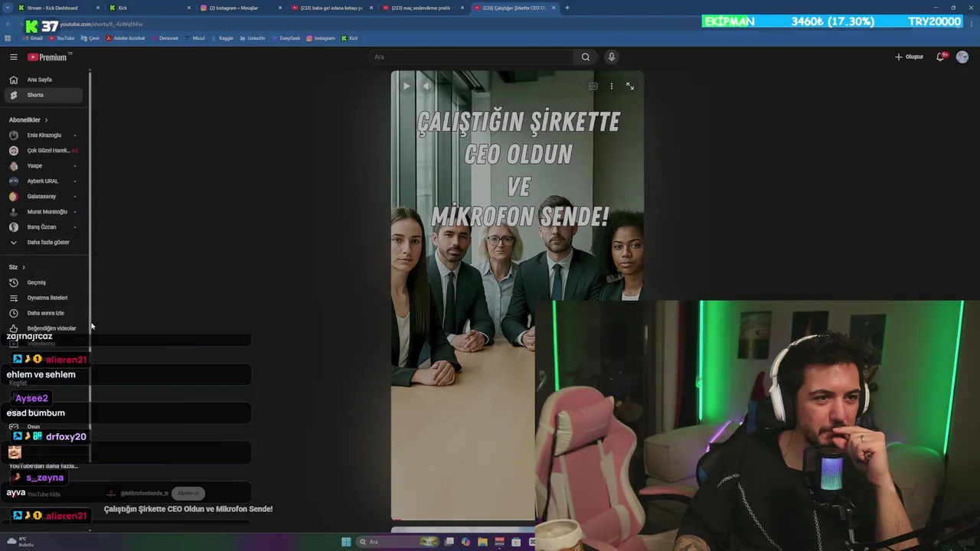Open Task View on the taskbar

tap(449, 542)
